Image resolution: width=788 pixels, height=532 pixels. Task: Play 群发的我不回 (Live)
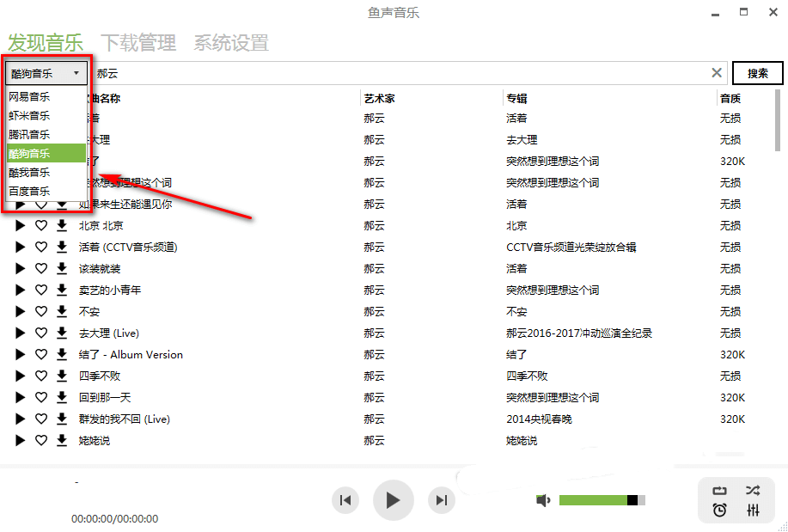click(x=20, y=419)
